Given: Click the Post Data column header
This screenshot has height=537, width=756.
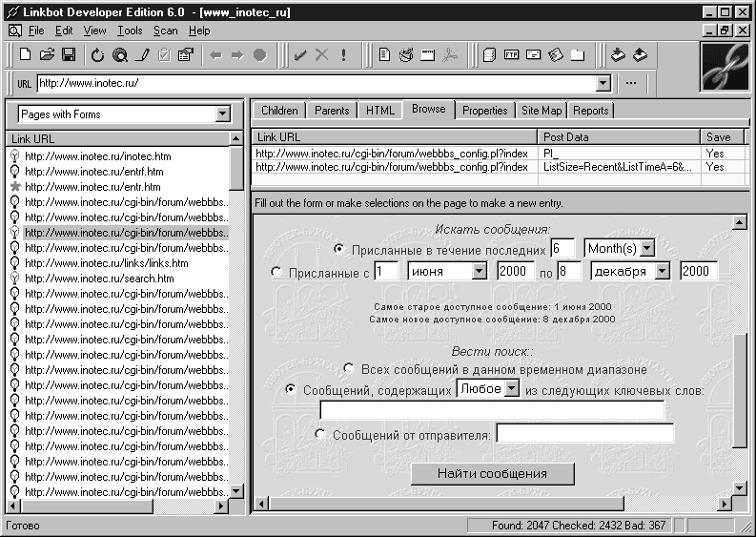Looking at the screenshot, I should 619,137.
